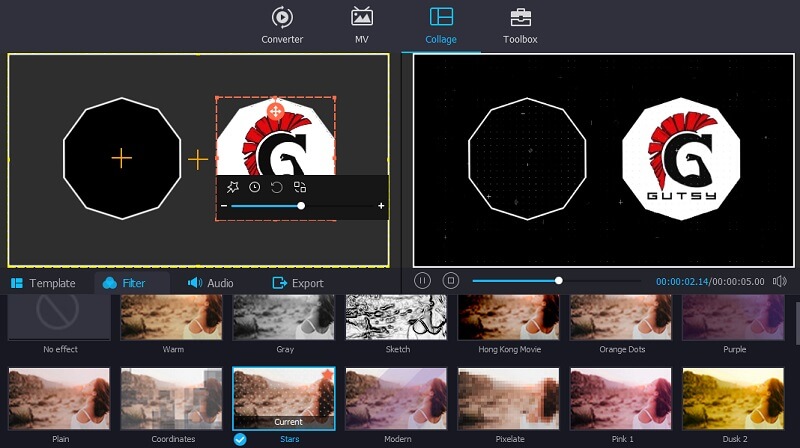Click the zoom-in plus on clip slider
This screenshot has height=448, width=800.
point(381,206)
